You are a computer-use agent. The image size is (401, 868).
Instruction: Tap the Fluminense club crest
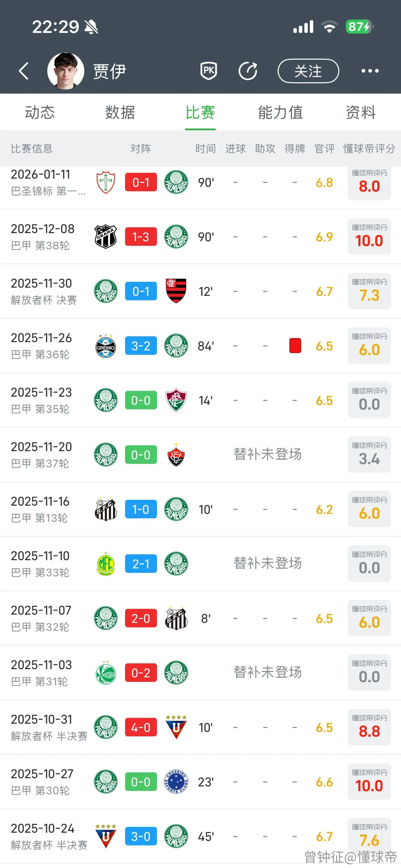(x=176, y=400)
